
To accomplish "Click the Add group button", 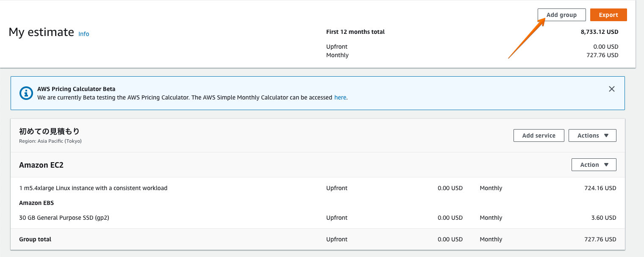I will point(561,15).
